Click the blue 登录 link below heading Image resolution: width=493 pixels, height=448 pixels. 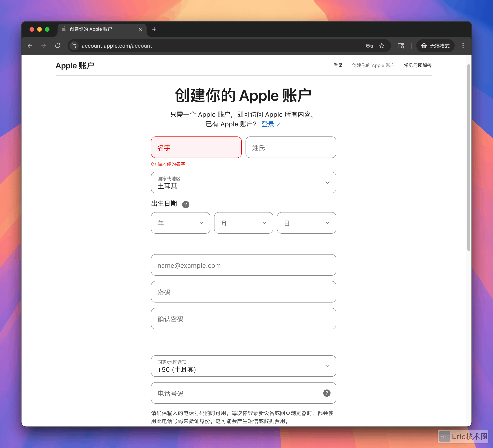click(271, 124)
